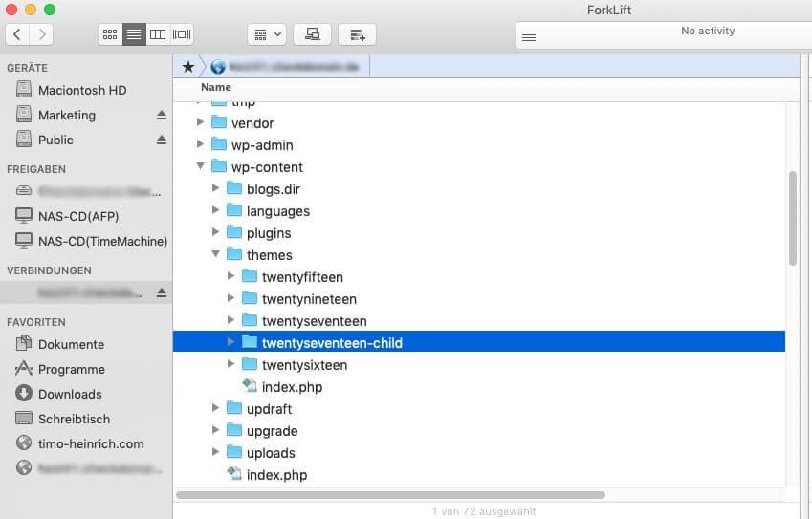Viewport: 812px width, 519px height.
Task: Eject the Marketing volume
Action: [162, 115]
